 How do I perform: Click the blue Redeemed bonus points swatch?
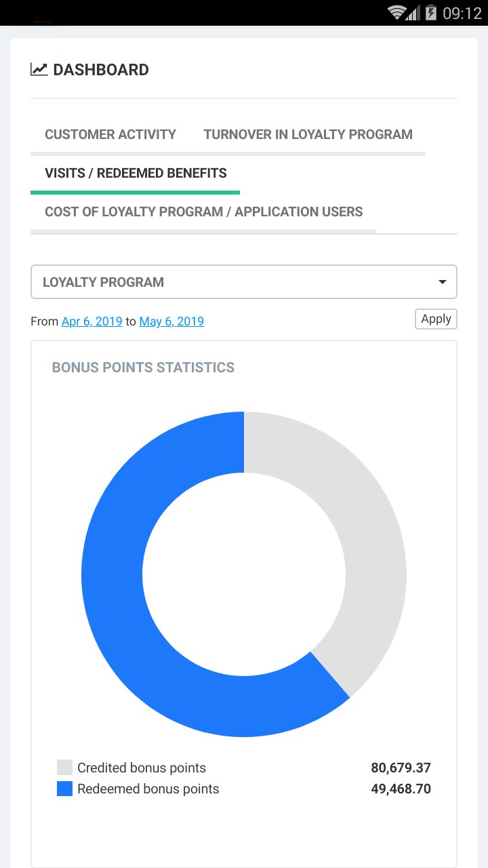click(x=64, y=789)
